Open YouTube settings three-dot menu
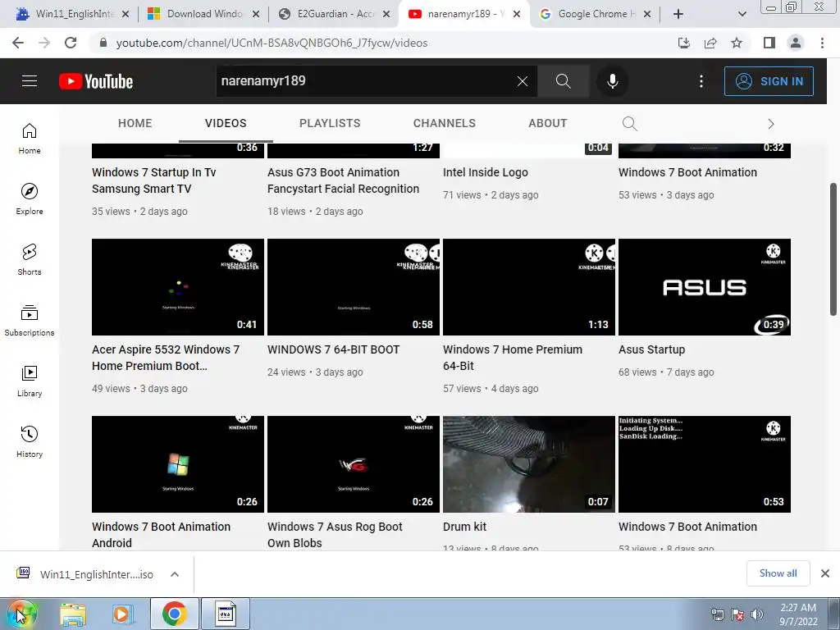This screenshot has height=630, width=840. (x=701, y=81)
